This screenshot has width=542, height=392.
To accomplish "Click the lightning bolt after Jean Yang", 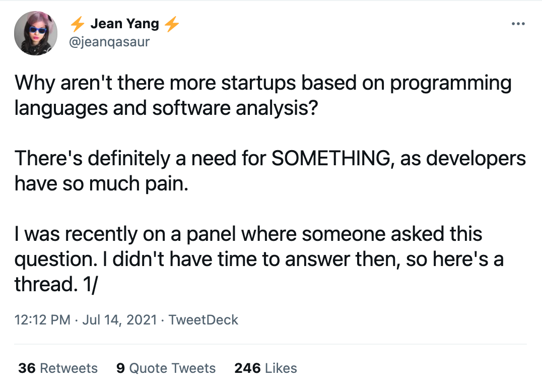I will (x=172, y=24).
